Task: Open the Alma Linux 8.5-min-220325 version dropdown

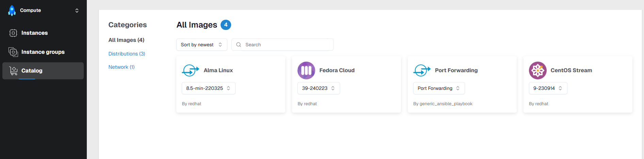Action: tap(208, 88)
